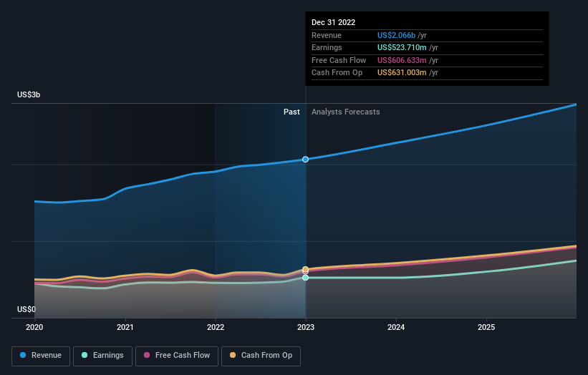
Task: Toggle the Earnings legend button
Action: point(102,356)
